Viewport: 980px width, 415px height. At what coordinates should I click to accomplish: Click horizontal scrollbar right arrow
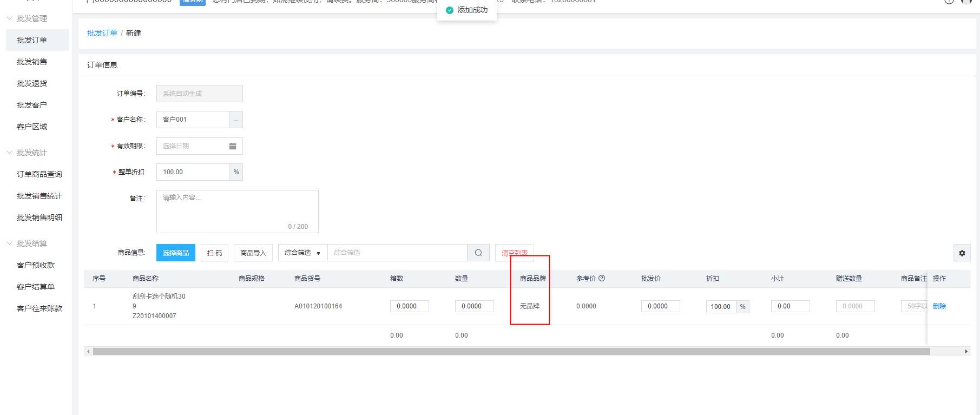(x=966, y=352)
